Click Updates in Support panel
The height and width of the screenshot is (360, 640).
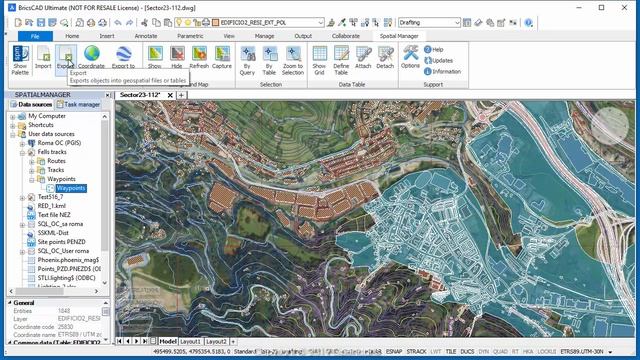coord(439,60)
